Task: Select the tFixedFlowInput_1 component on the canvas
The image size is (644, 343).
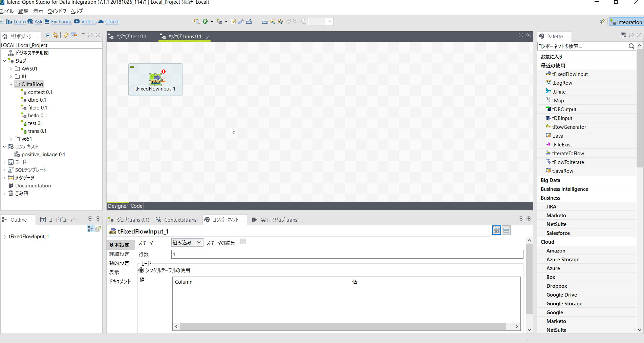Action: (155, 80)
